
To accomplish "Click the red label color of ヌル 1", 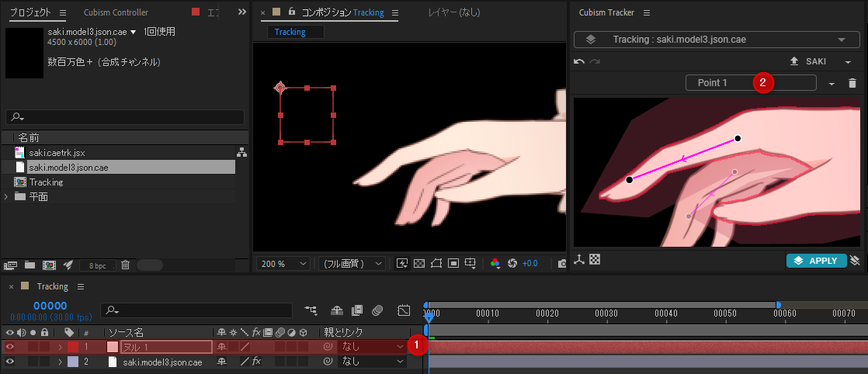I will pos(73,347).
